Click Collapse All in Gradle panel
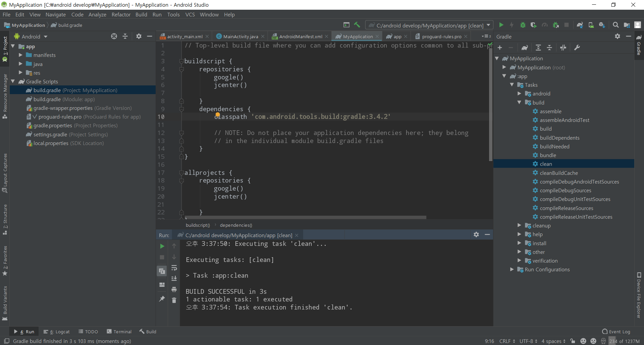The height and width of the screenshot is (345, 644). click(x=549, y=48)
